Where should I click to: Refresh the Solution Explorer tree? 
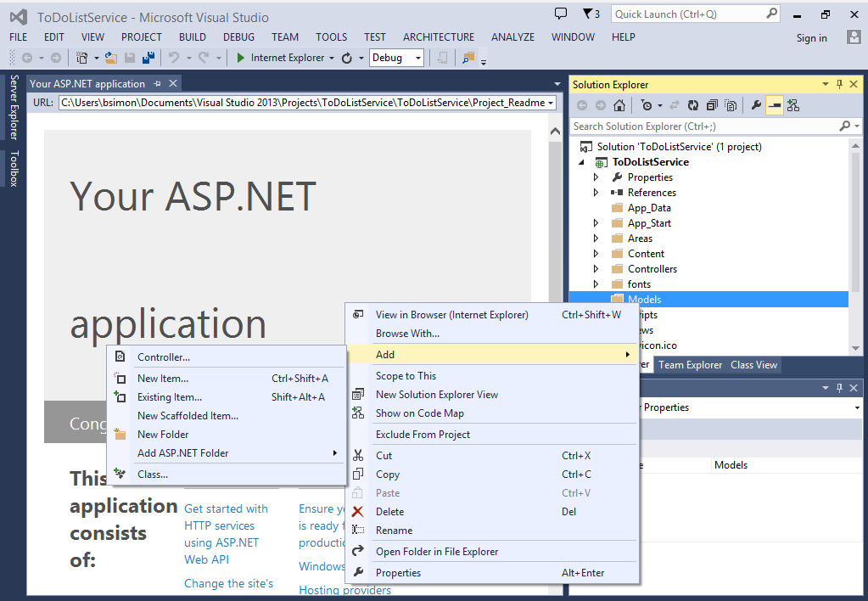tap(692, 104)
